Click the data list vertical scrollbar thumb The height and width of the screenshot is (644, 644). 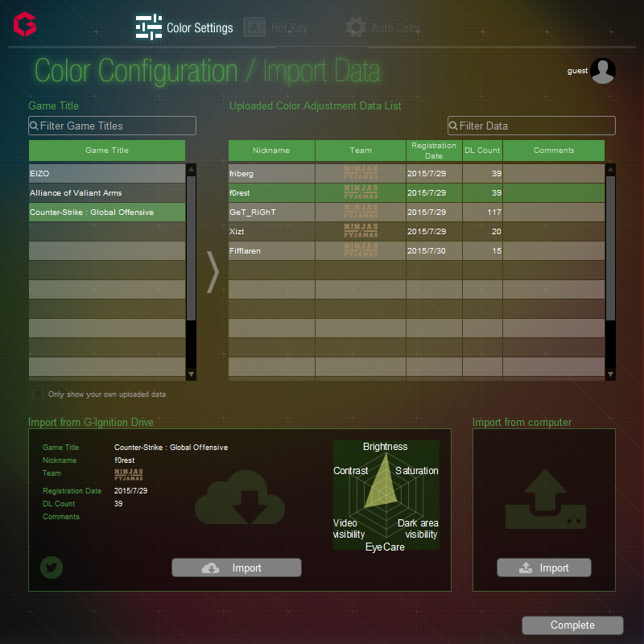pos(610,248)
